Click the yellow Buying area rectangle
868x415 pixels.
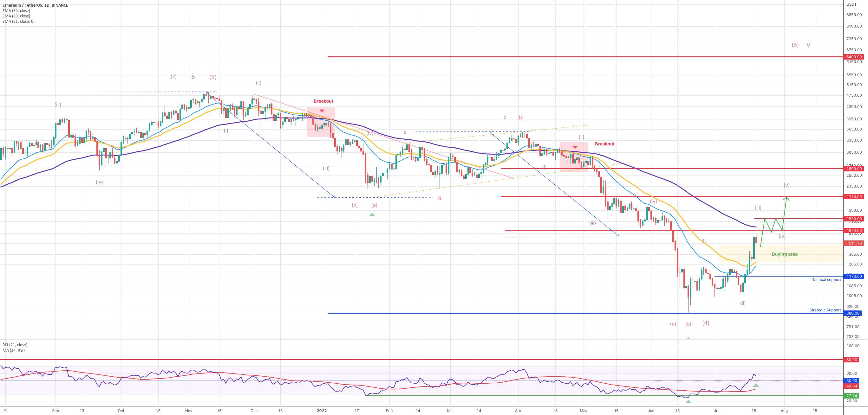(x=781, y=253)
